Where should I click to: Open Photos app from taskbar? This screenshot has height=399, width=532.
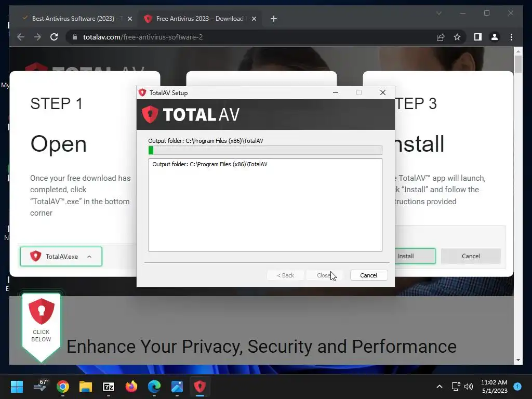177,387
